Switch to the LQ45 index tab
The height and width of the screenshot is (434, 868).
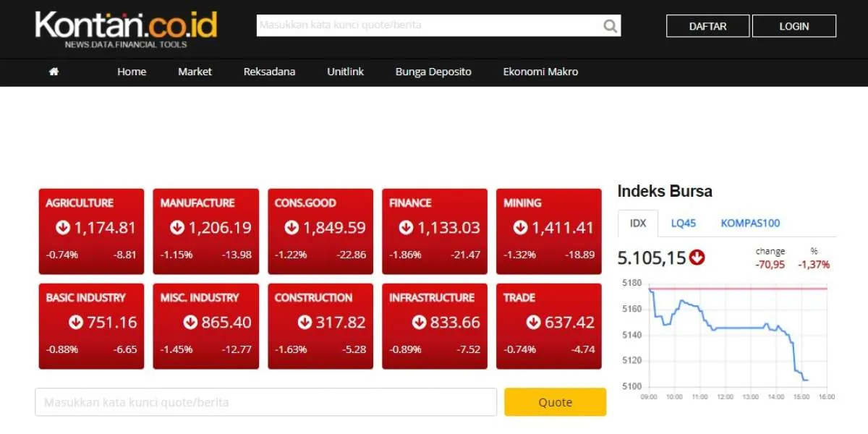tap(683, 224)
